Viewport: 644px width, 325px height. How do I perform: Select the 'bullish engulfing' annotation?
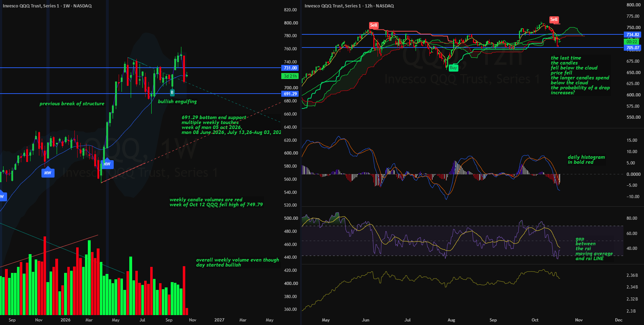coord(177,101)
